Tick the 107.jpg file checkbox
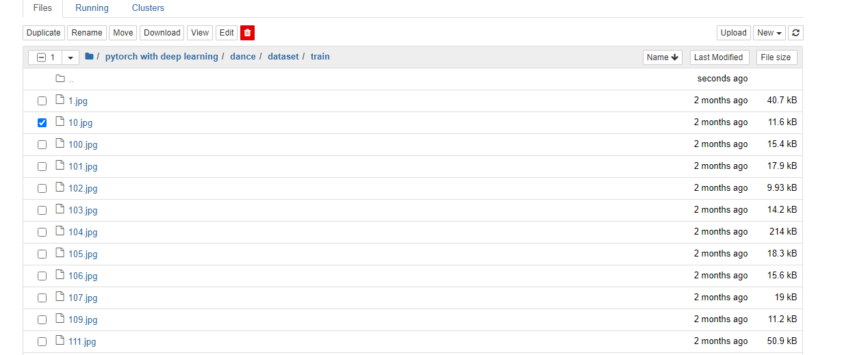Screen dimensions: 868x355 point(42,298)
